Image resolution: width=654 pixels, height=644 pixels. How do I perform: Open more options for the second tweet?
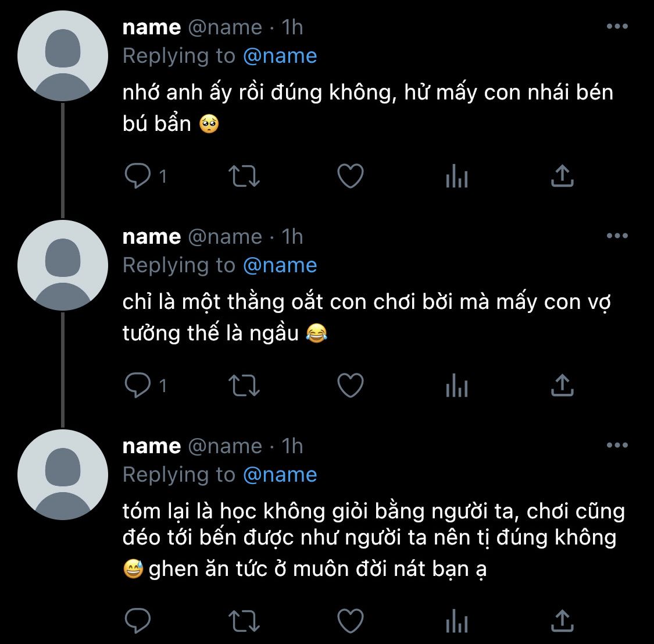coord(617,236)
